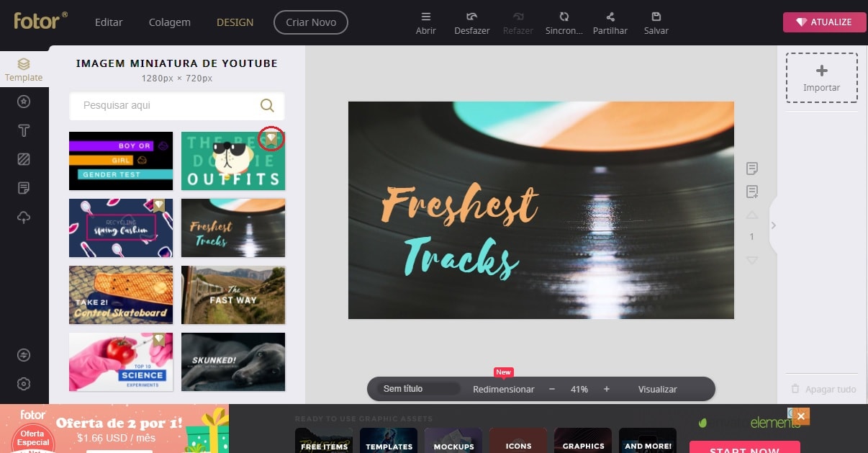Click the circular swap icon near sidebar bottom

pos(24,355)
